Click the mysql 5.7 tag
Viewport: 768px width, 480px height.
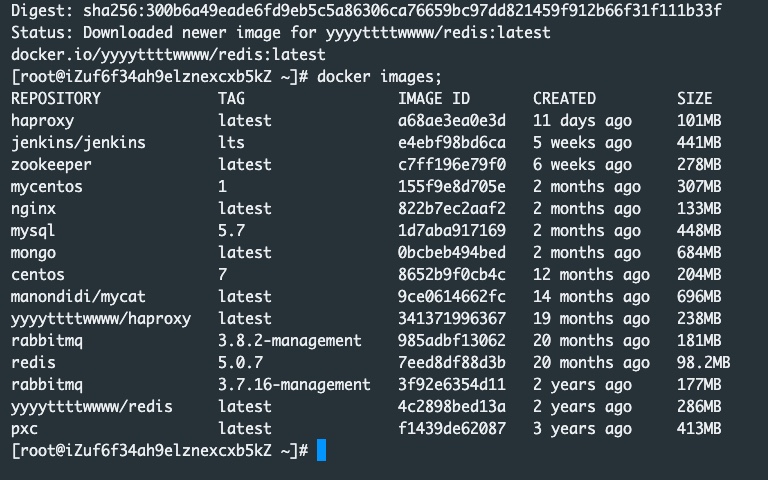(231, 230)
